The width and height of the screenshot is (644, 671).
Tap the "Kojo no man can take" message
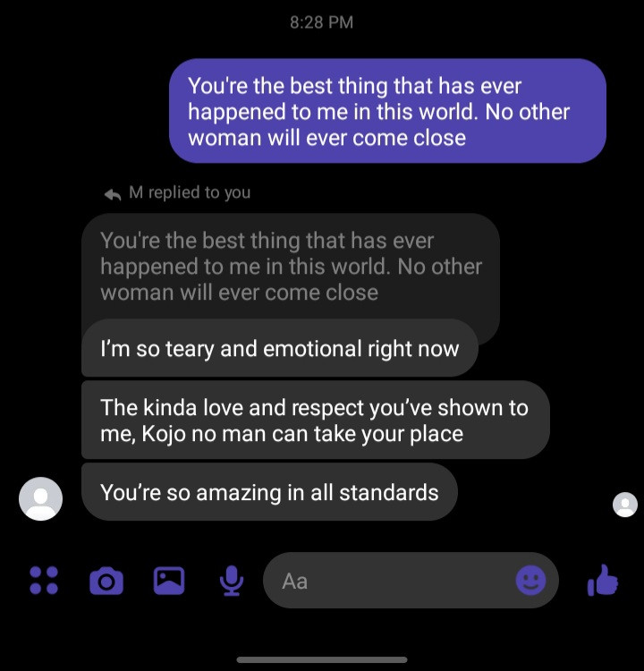click(x=316, y=420)
